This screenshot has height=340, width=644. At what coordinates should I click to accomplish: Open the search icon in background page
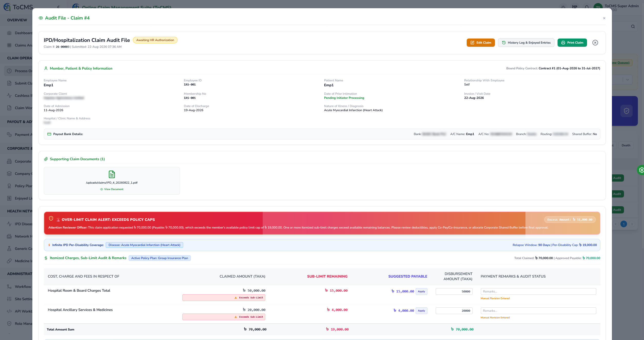(x=633, y=26)
